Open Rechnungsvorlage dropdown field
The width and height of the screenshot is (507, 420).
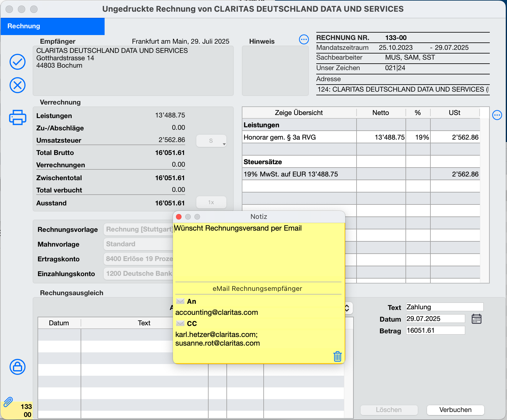tap(138, 229)
